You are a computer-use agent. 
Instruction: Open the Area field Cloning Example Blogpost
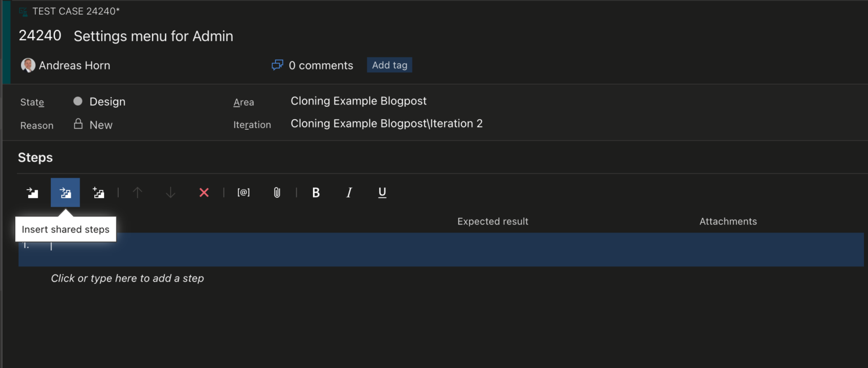[358, 101]
